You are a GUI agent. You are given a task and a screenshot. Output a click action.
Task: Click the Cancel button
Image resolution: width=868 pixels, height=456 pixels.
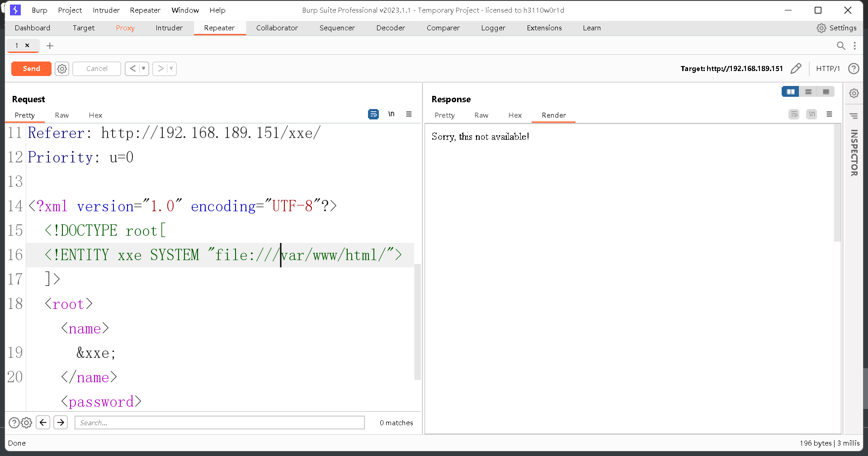[97, 69]
